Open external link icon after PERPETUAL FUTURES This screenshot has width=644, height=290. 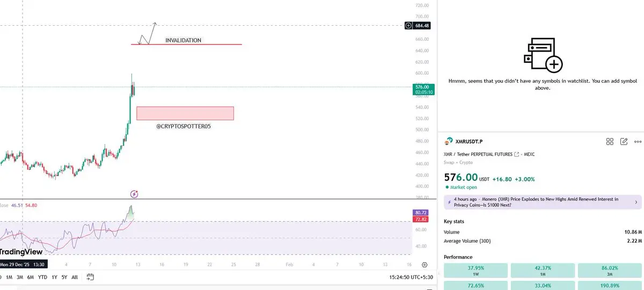(x=516, y=155)
